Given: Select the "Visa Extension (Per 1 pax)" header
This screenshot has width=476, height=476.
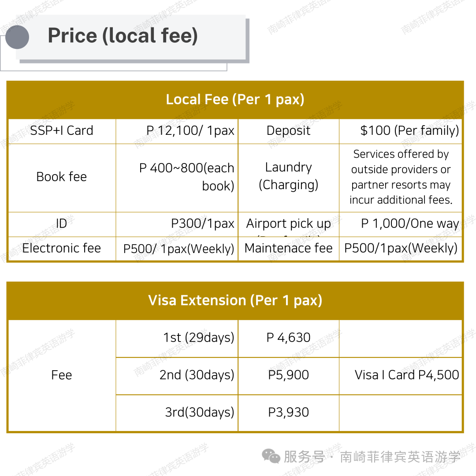Looking at the screenshot, I should pyautogui.click(x=235, y=301).
